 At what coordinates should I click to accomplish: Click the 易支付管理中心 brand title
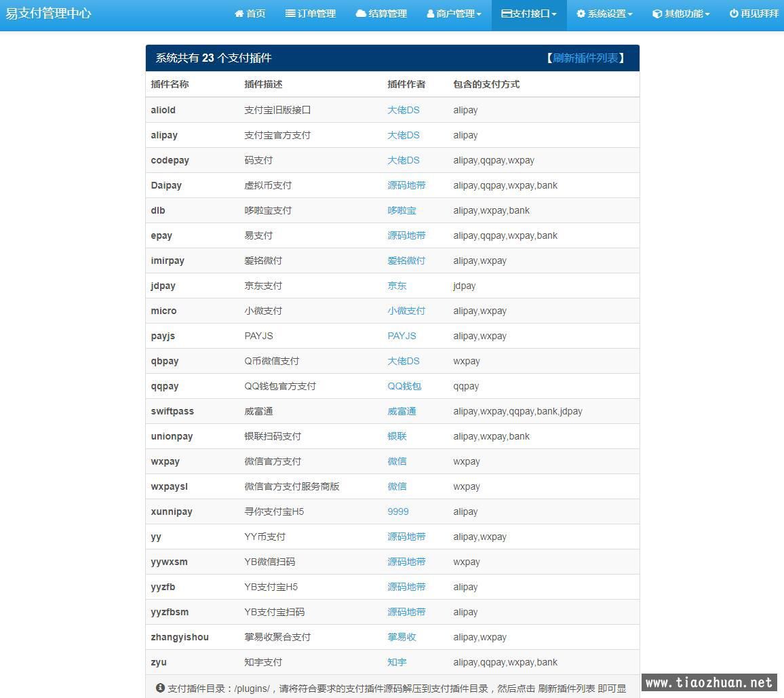pos(48,14)
